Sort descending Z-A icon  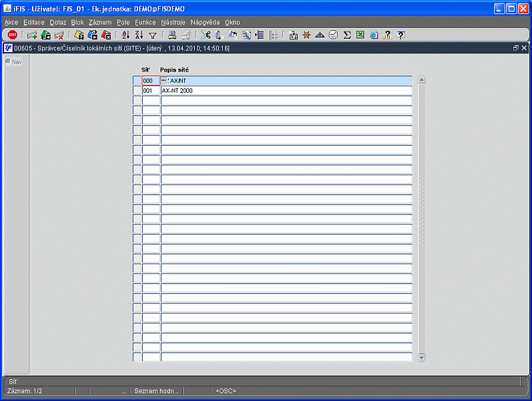tap(139, 35)
